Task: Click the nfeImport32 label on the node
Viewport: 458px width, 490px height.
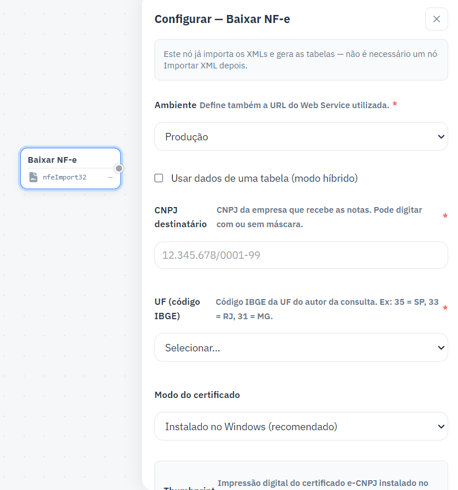Action: 64,177
